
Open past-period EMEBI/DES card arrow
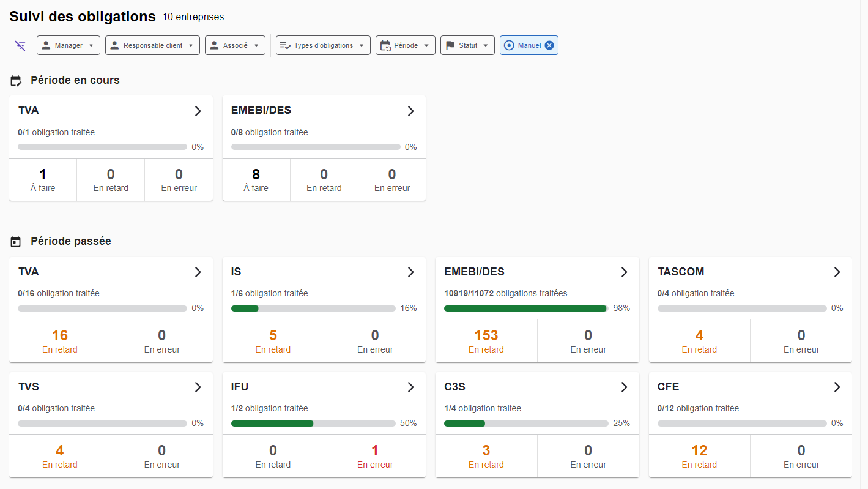click(624, 272)
